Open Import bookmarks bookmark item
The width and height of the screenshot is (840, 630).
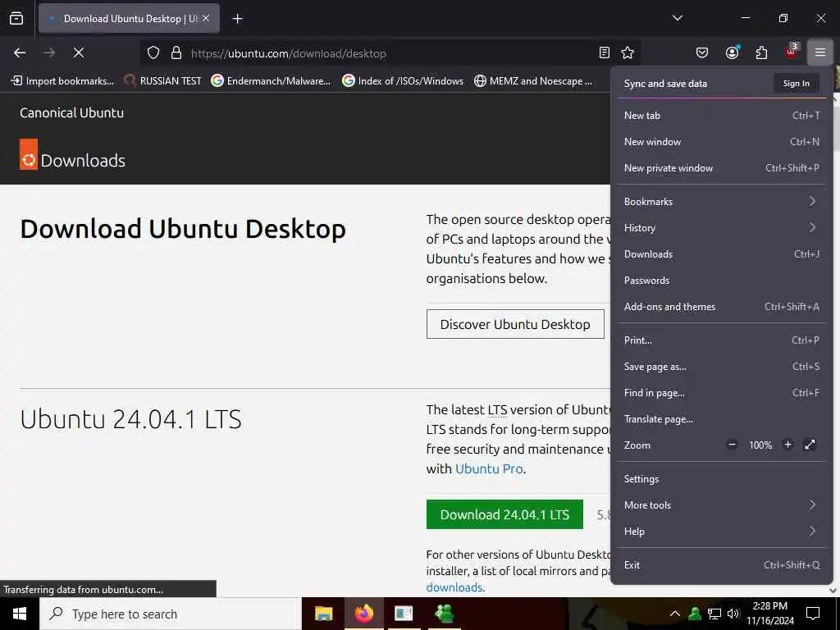tap(62, 81)
